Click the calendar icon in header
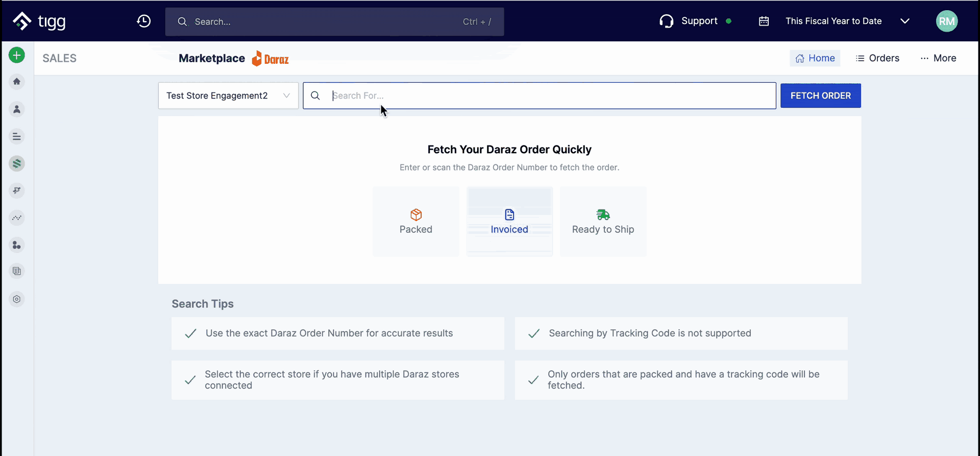980x456 pixels. pyautogui.click(x=764, y=21)
